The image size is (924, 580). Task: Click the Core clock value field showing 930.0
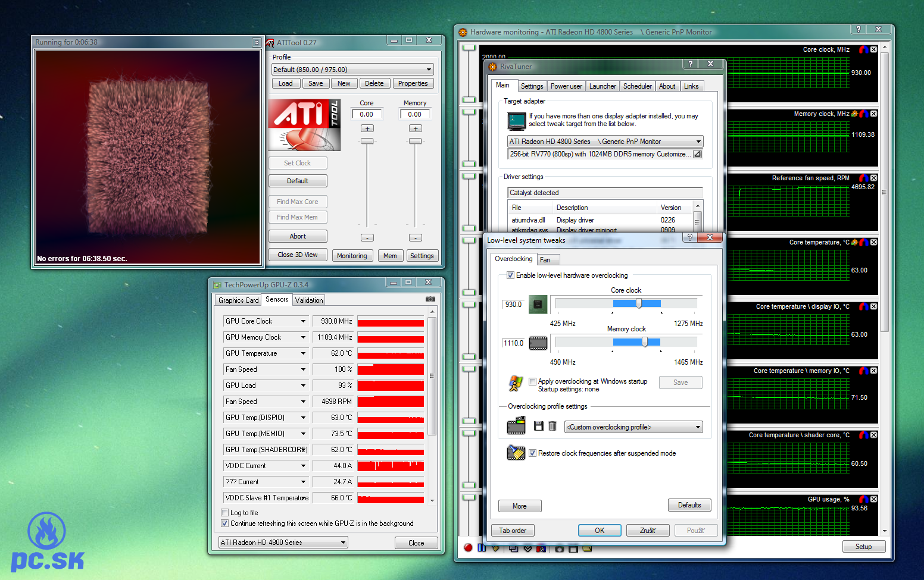[513, 305]
